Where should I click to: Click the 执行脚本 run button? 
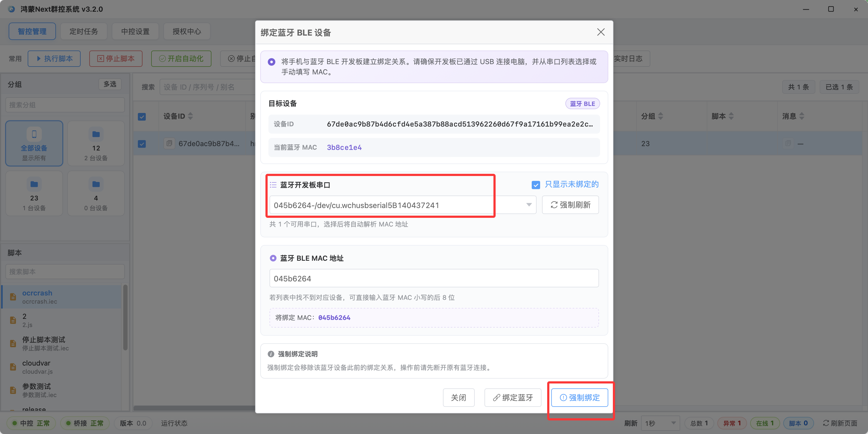click(x=54, y=59)
